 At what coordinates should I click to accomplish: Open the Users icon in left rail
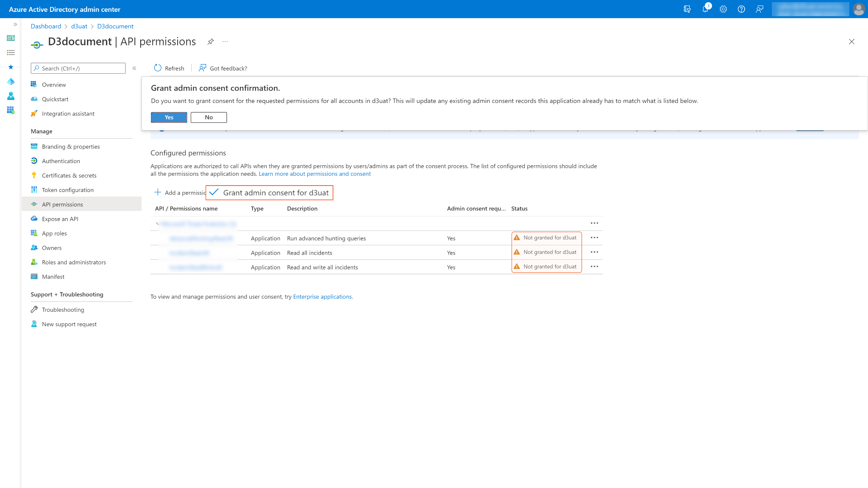point(11,96)
